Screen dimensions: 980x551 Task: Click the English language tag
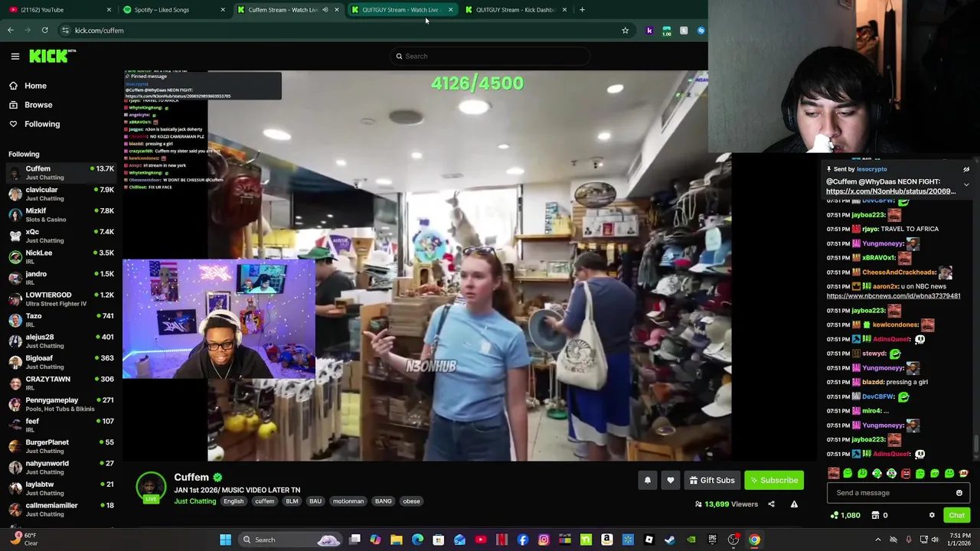234,501
